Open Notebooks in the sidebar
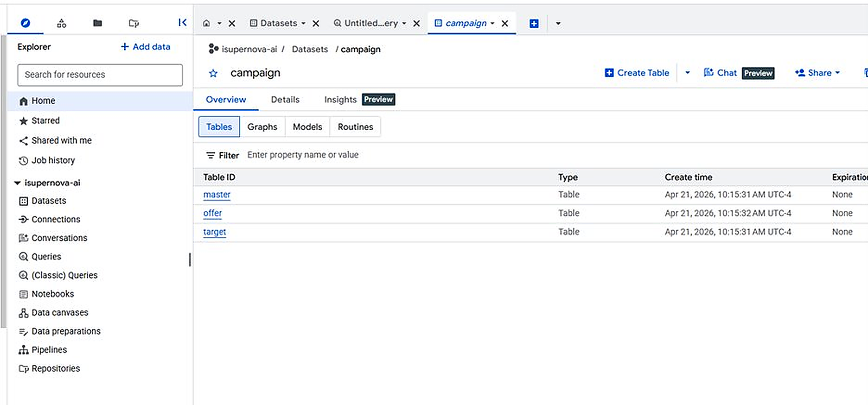Viewport: 868px width, 405px height. tap(46, 294)
